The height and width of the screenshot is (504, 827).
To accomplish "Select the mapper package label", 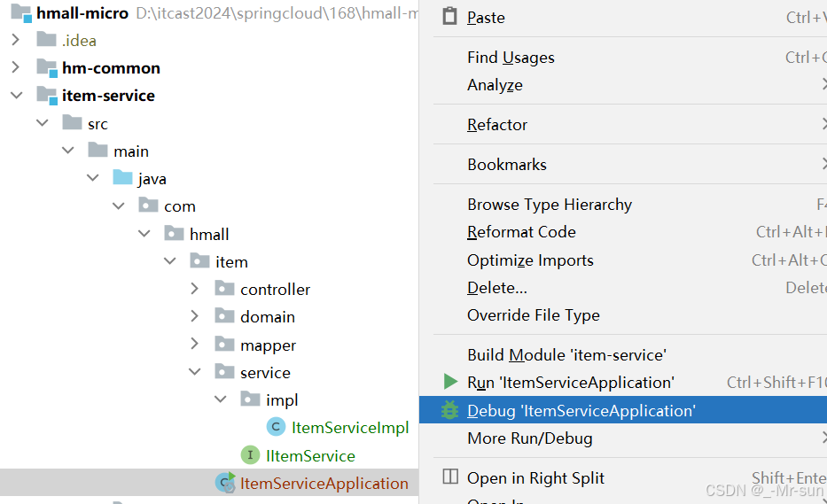I will [268, 345].
